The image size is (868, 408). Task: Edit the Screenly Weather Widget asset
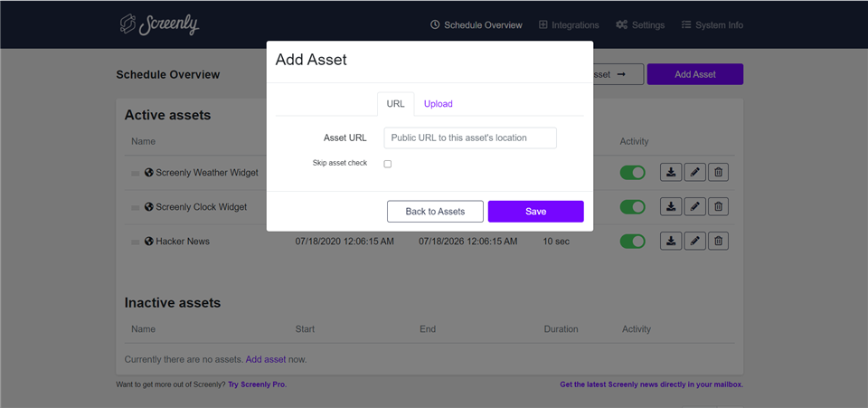coord(694,173)
